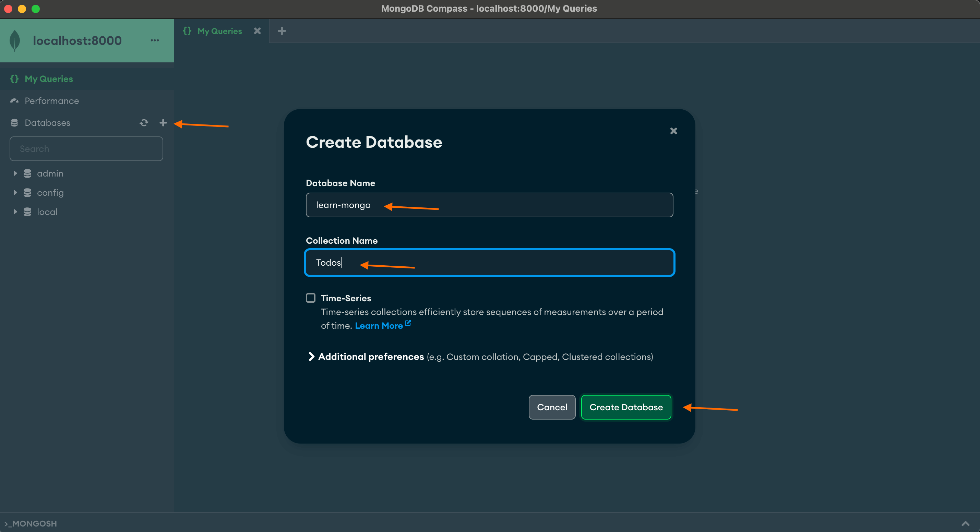Search databases using the search field
980x532 pixels.
tap(86, 148)
